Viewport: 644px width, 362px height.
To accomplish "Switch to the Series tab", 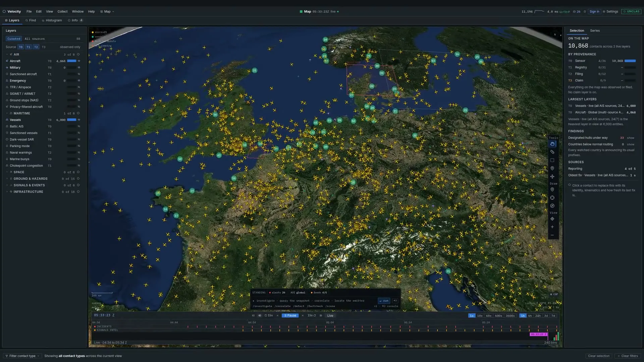I will tap(595, 31).
